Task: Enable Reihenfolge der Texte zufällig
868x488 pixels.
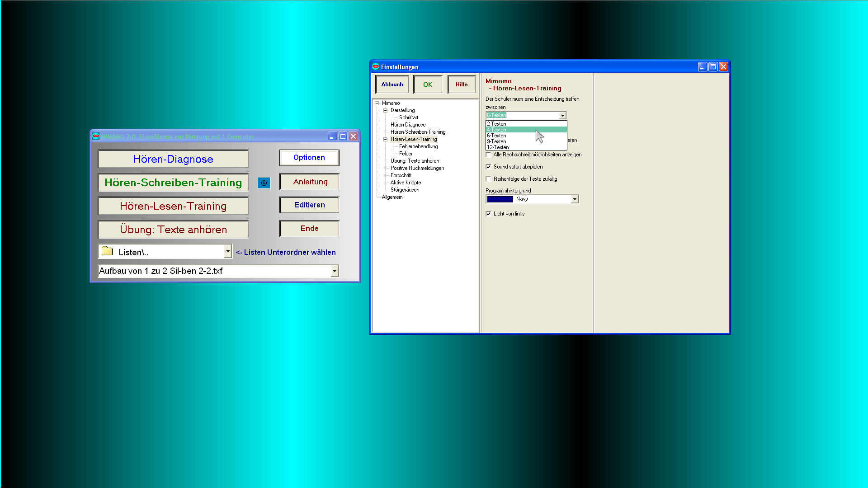Action: point(488,179)
